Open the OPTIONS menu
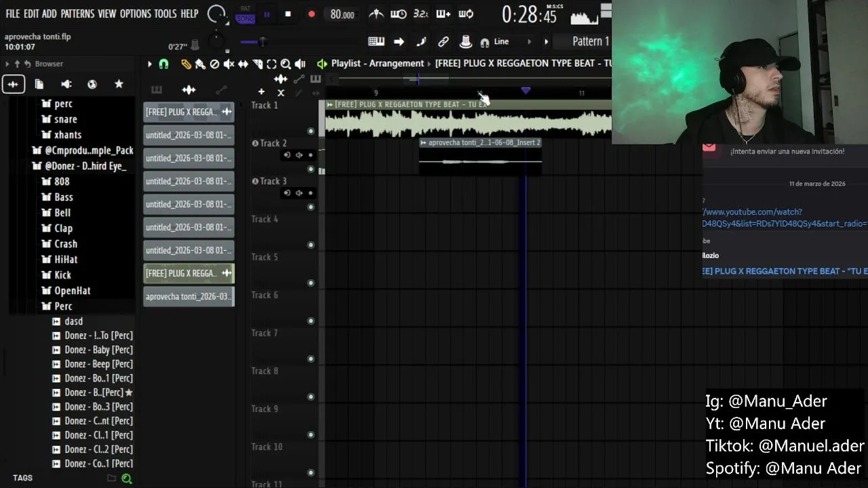 click(x=135, y=14)
